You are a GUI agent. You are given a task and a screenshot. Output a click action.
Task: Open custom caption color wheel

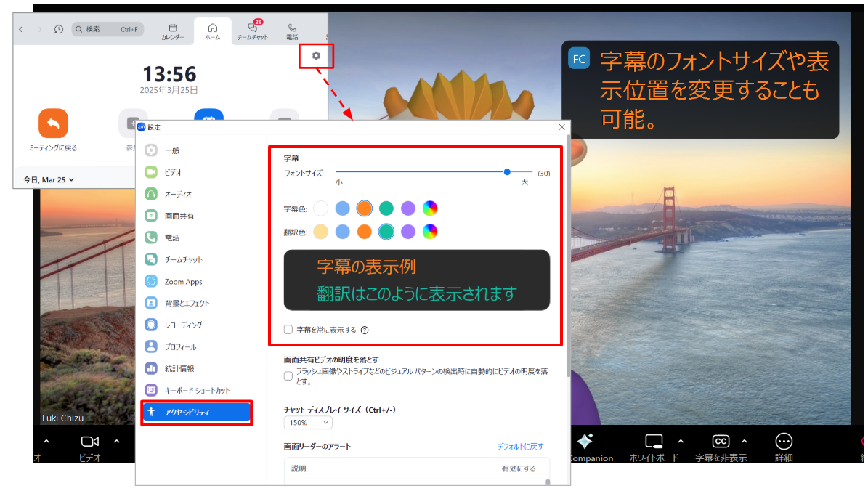(430, 208)
